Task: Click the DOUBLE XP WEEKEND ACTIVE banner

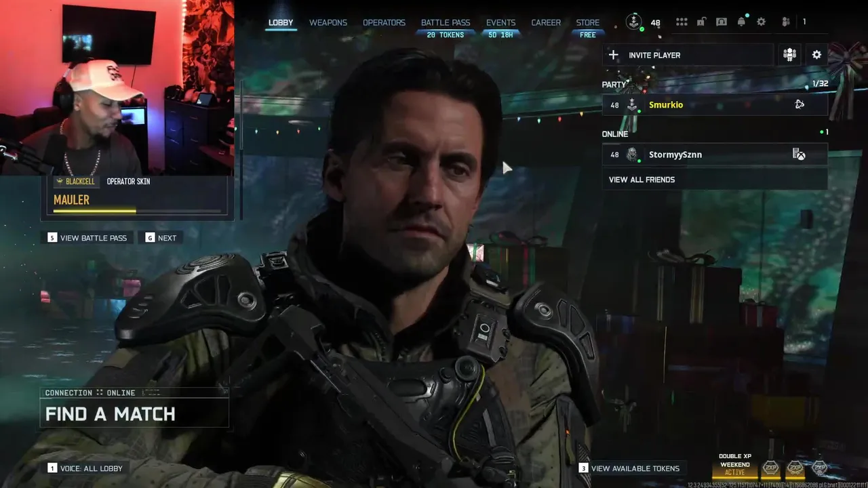Action: 735,464
